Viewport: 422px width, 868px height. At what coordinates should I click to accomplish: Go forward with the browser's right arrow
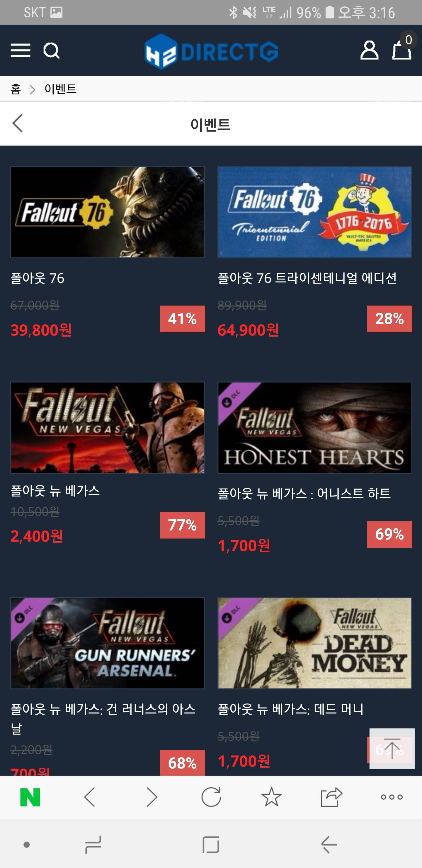click(x=152, y=797)
